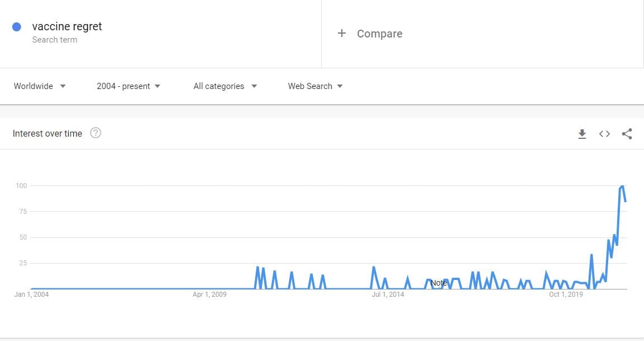Open the help icon beside Interest over time
Viewport: 644px width, 341px height.
pos(96,133)
